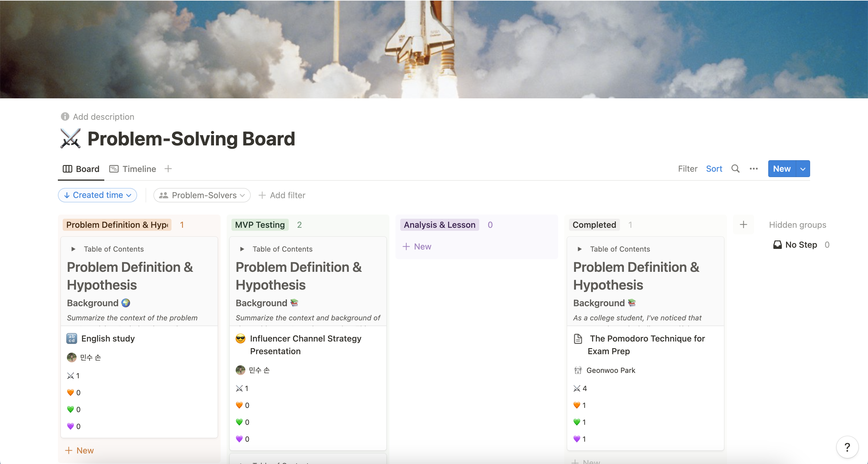
Task: Click the Completed column tag
Action: point(594,224)
